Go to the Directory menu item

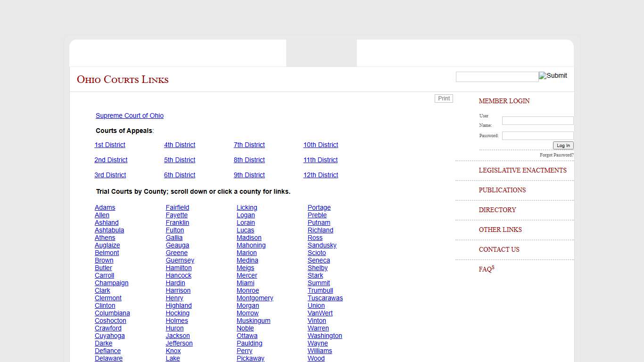click(497, 210)
